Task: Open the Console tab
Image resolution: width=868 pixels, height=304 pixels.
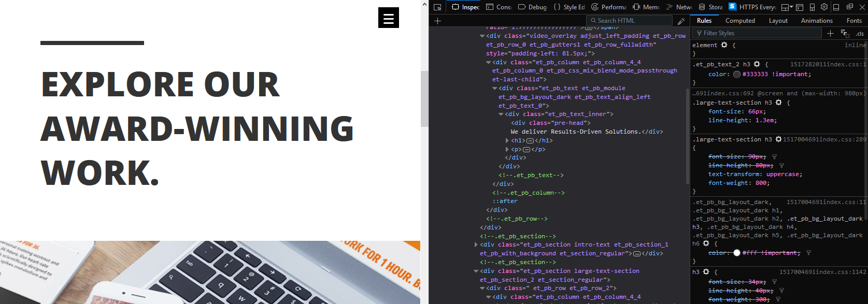Action: 499,7
